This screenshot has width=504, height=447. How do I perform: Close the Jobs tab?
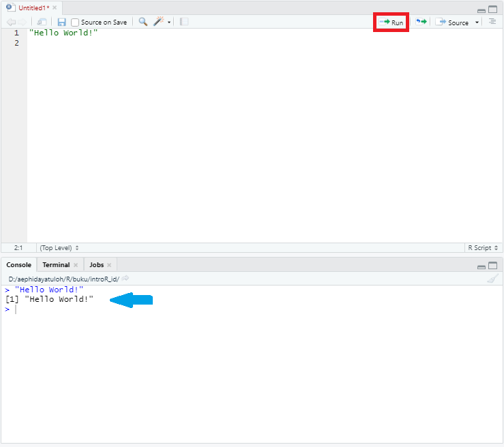109,265
